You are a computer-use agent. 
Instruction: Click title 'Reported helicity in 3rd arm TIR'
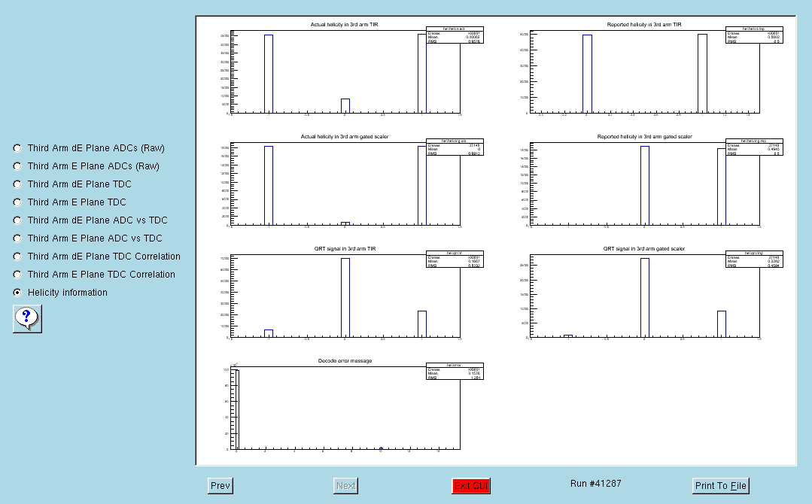[x=644, y=25]
